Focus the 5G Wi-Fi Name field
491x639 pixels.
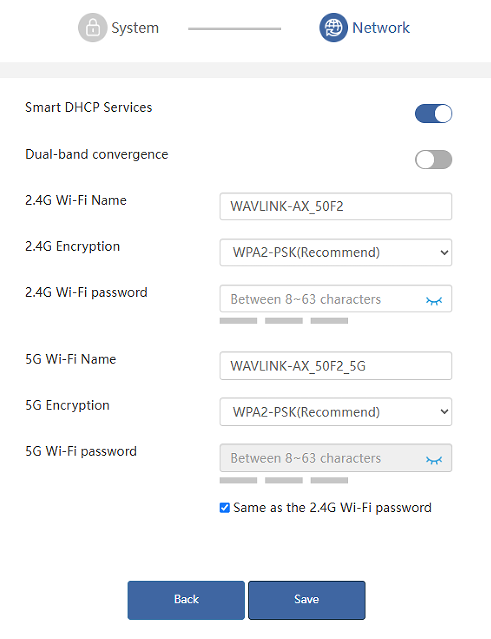(336, 366)
